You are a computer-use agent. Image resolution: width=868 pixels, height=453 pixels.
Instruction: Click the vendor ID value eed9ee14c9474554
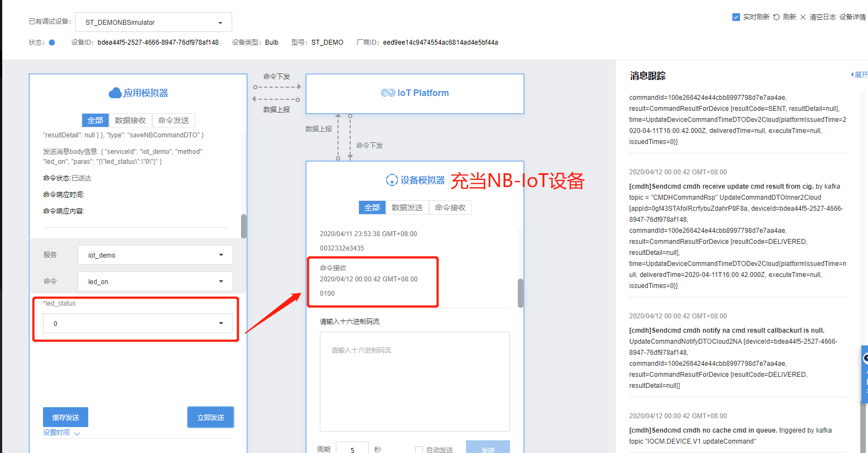(441, 42)
